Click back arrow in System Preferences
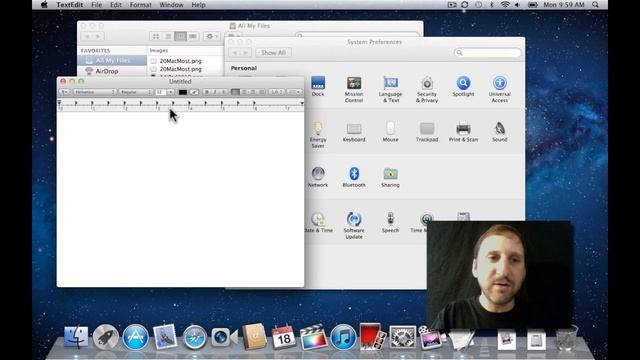The width and height of the screenshot is (640, 360). (235, 53)
